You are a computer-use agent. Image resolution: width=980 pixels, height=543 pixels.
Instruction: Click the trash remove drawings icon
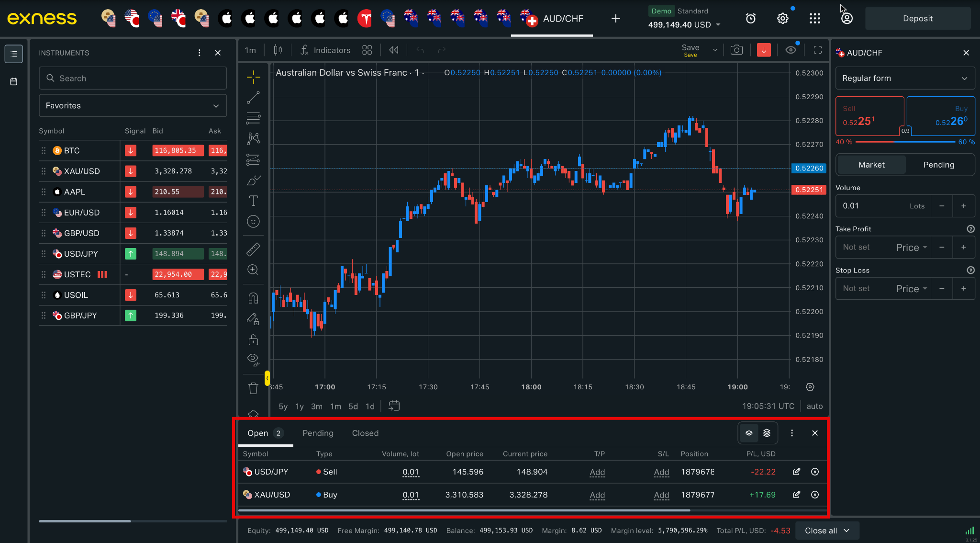click(253, 388)
